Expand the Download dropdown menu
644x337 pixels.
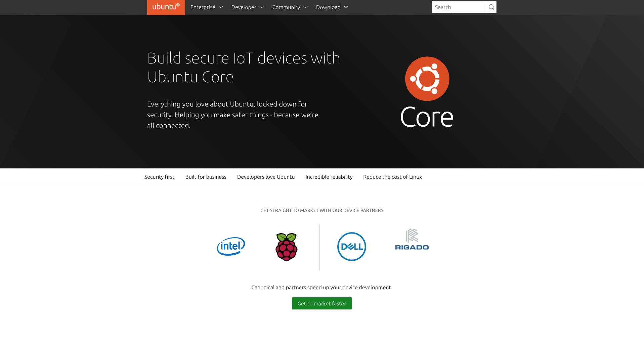tap(332, 7)
